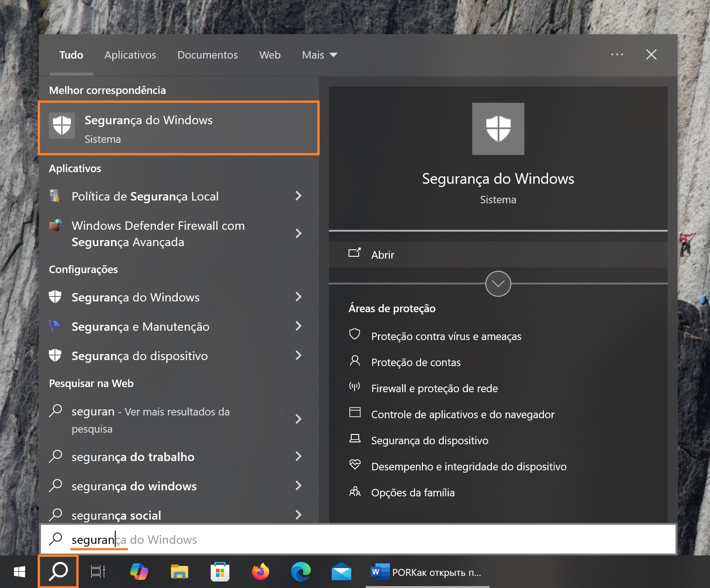Expand Segurança do Windows settings arrow
This screenshot has width=710, height=588.
click(x=298, y=296)
